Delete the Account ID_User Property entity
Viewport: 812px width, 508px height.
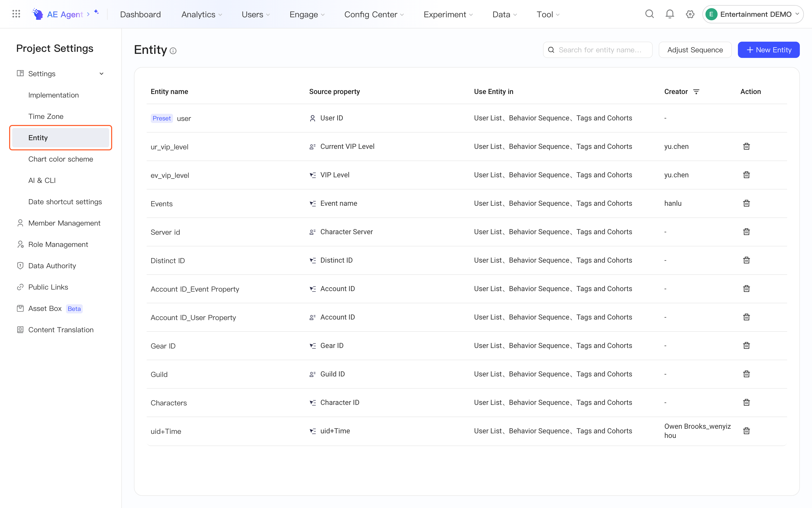[x=746, y=317]
